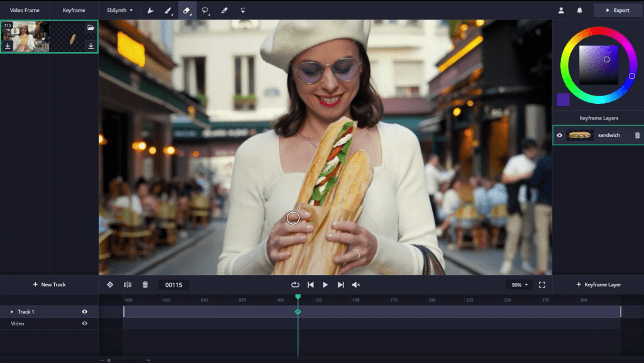Download the keyframe thumbnail image
644x363 pixels.
tap(91, 46)
